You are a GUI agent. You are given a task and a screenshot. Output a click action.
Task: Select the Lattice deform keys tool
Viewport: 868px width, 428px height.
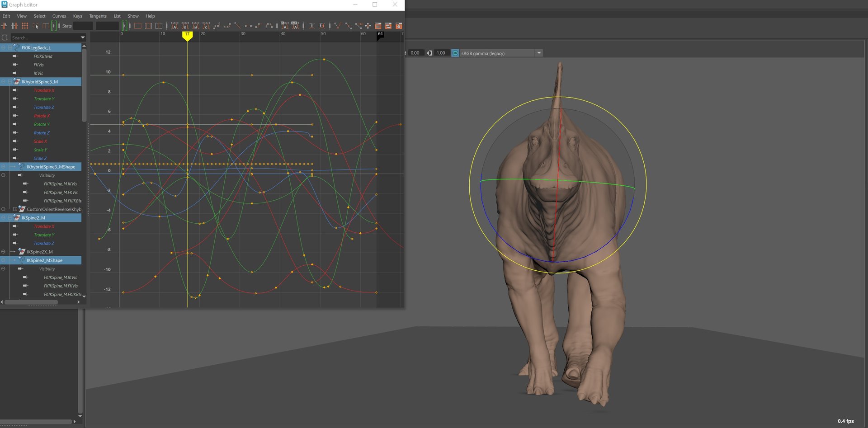click(x=25, y=26)
